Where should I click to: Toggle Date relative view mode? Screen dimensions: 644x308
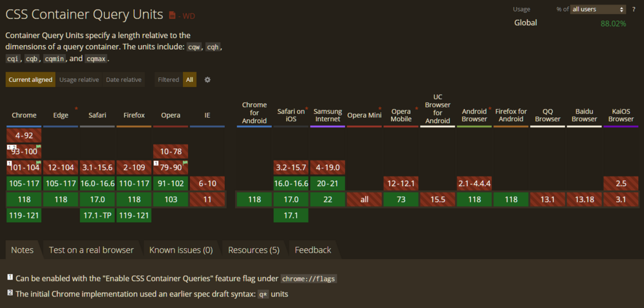[124, 80]
